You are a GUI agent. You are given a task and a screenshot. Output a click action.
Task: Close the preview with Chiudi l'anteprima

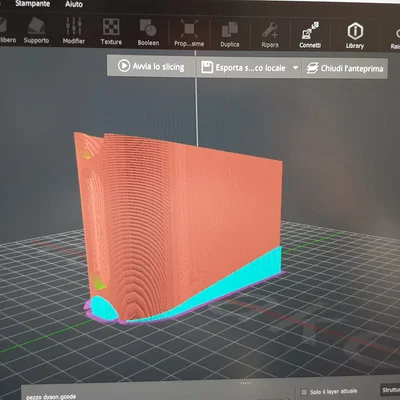point(345,69)
